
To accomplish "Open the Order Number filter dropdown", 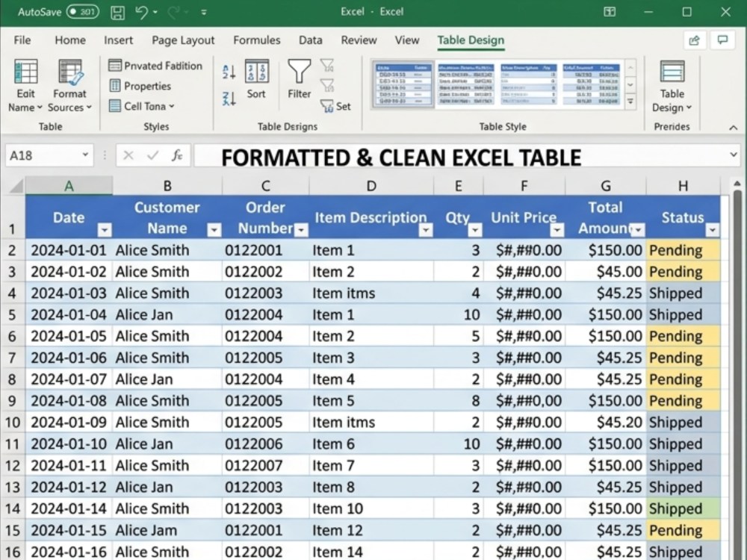I will click(x=301, y=230).
